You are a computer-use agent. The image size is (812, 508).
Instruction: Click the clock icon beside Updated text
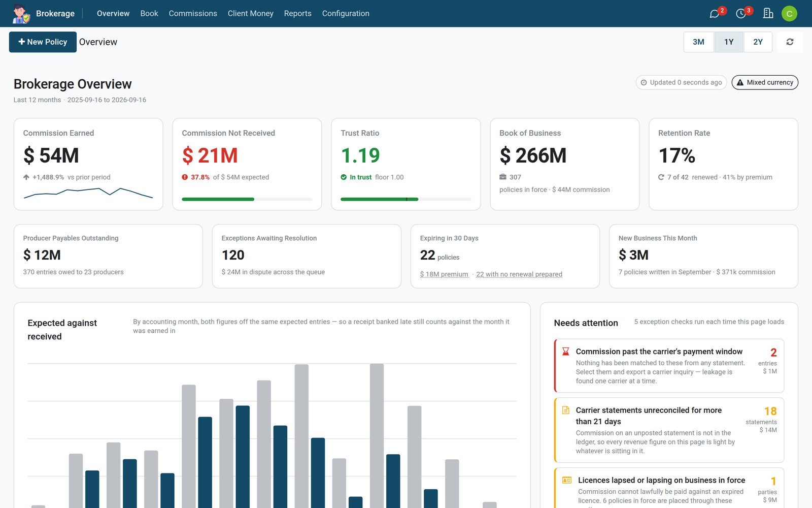click(644, 82)
